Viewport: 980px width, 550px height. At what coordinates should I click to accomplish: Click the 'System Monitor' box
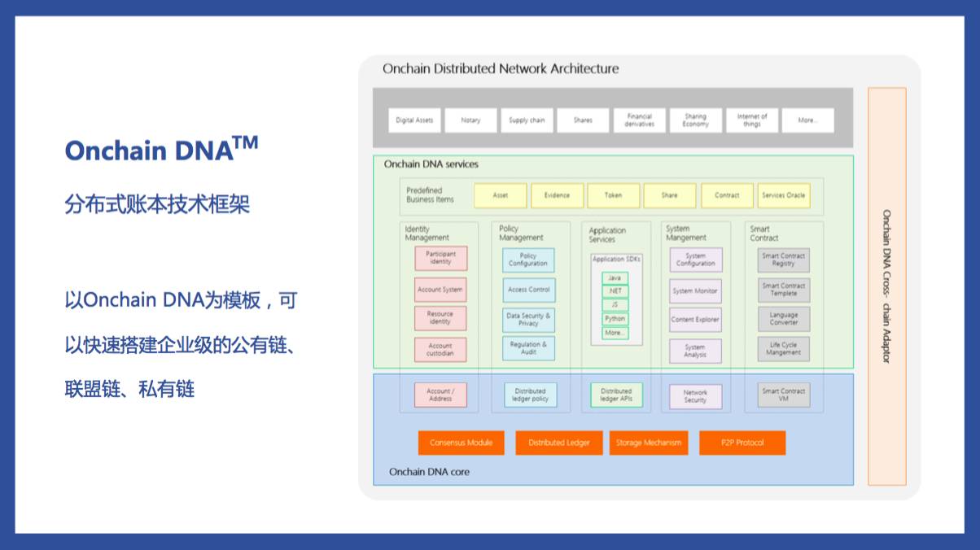(x=696, y=290)
